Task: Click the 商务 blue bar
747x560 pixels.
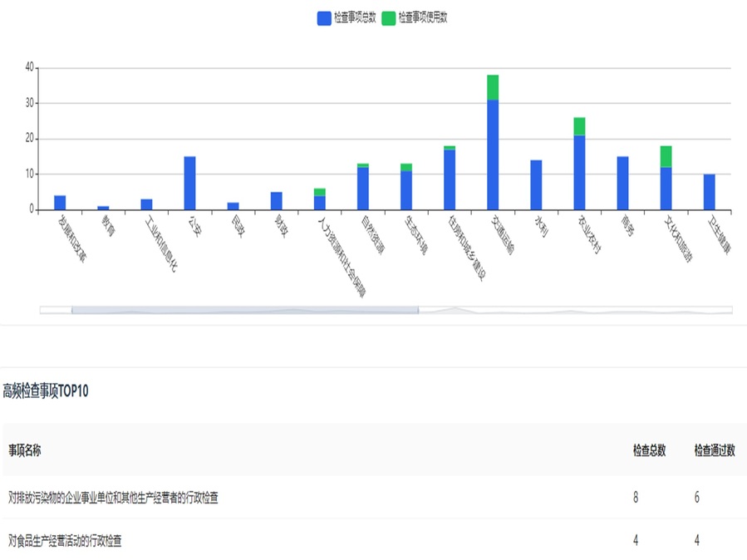Action: [622, 183]
